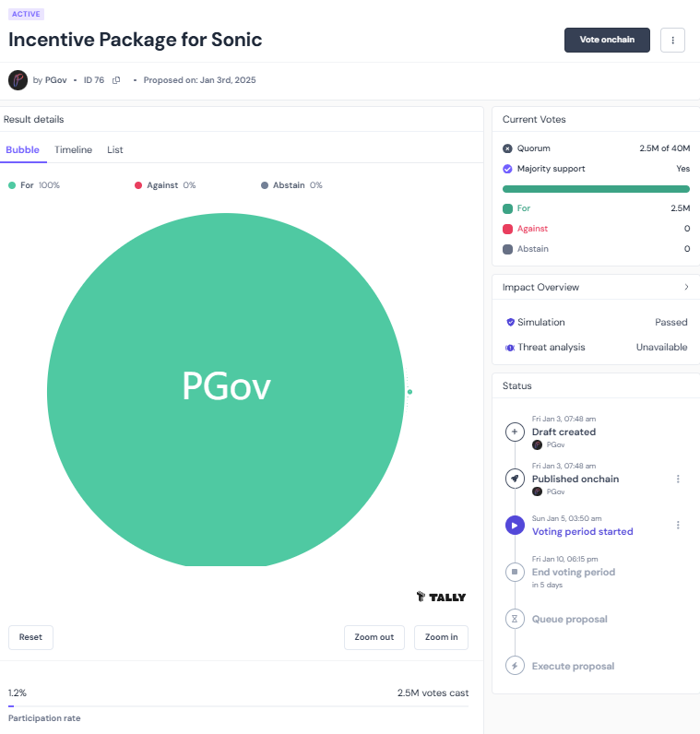
Task: Click the Zoom out button
Action: 374,637
